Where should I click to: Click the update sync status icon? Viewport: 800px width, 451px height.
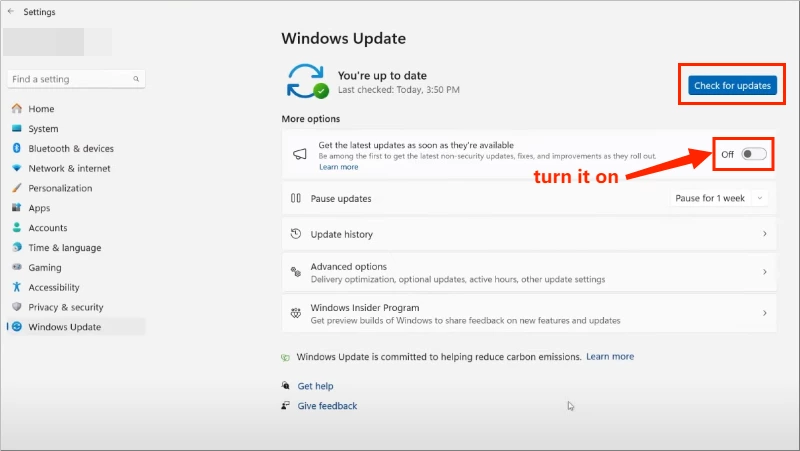307,81
